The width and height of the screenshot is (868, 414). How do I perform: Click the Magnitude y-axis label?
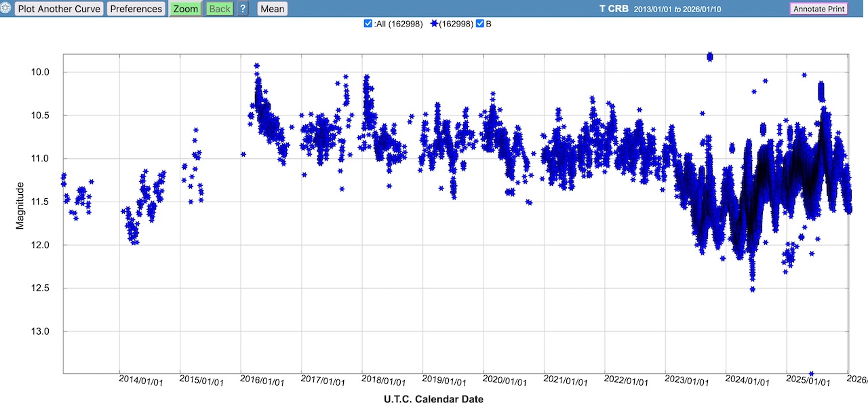click(20, 205)
